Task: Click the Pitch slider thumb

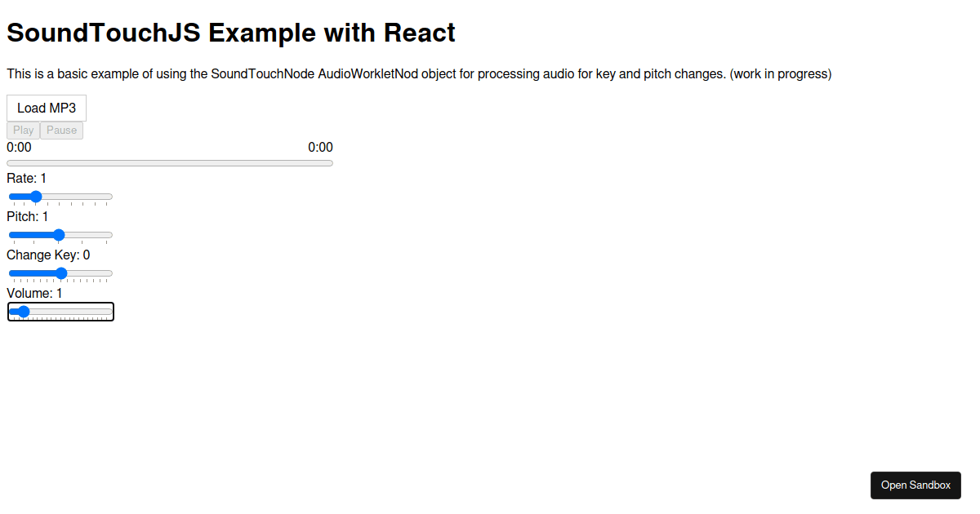Action: (x=60, y=235)
